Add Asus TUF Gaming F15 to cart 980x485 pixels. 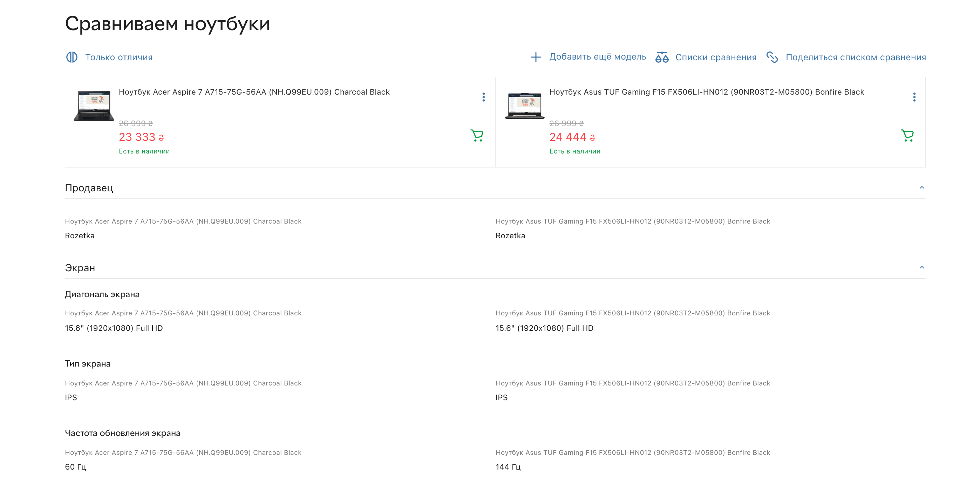pos(907,135)
